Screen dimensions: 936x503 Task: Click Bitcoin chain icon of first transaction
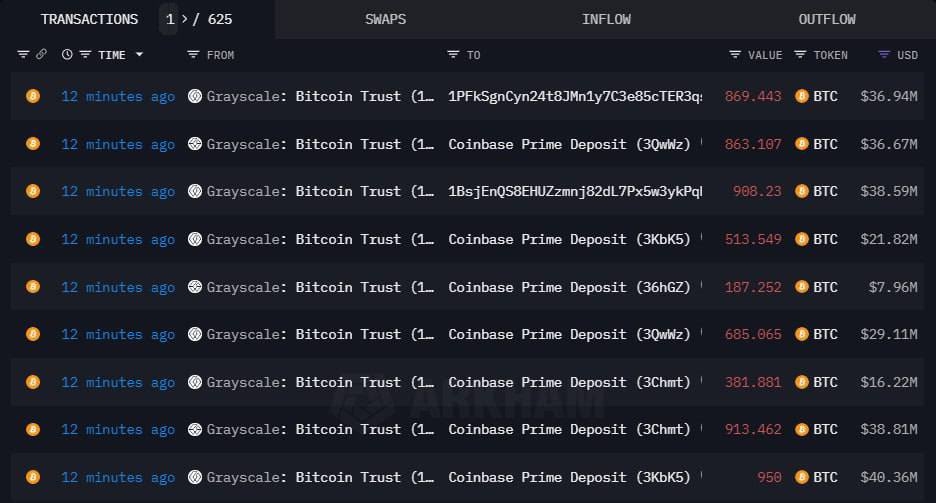click(x=32, y=96)
